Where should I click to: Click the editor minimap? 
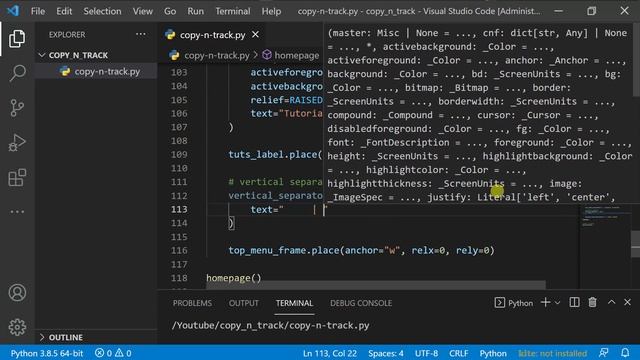pos(605,247)
